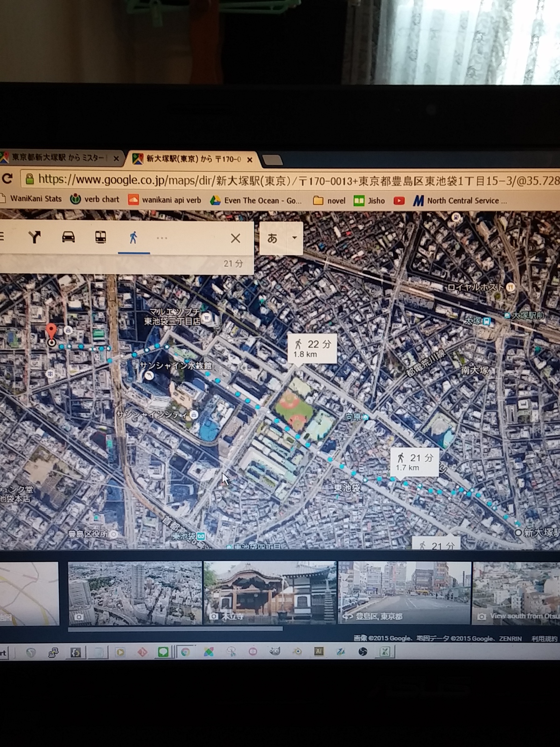Viewport: 560px width, 747px height.
Task: Open the verb chart bookmark
Action: point(95,199)
